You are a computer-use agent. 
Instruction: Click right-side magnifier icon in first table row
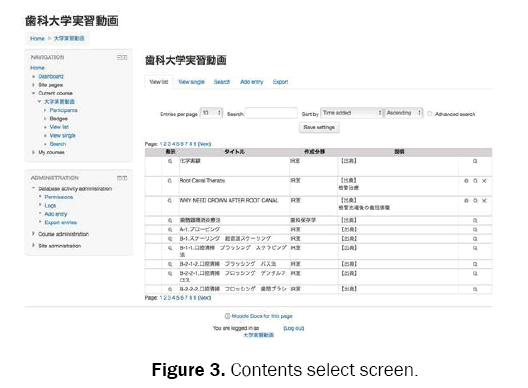pyautogui.click(x=475, y=161)
